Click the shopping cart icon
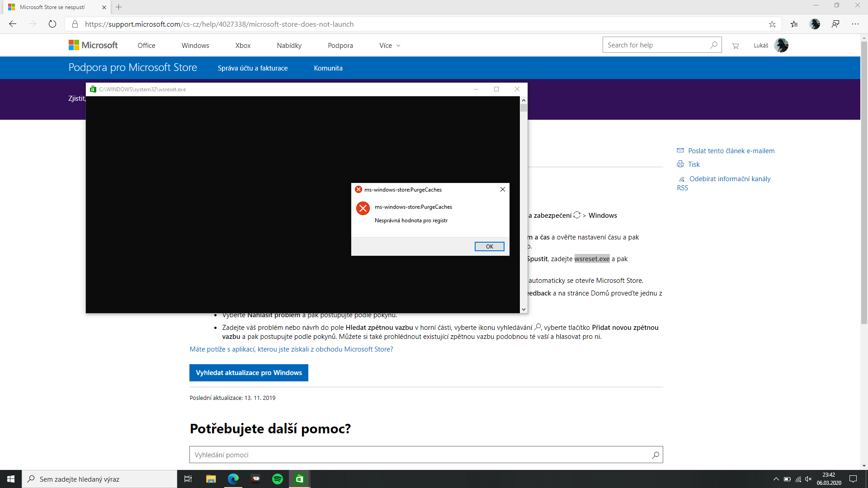This screenshot has height=488, width=868. 736,45
